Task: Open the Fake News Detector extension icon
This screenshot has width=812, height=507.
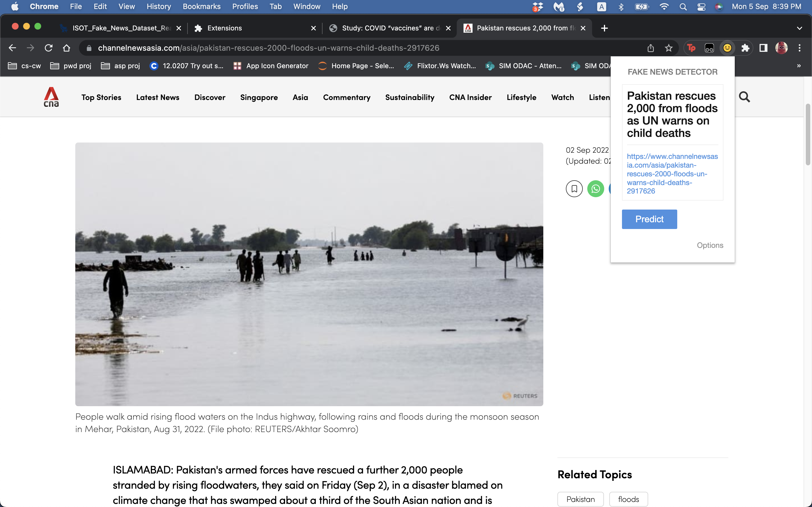Action: pos(727,48)
